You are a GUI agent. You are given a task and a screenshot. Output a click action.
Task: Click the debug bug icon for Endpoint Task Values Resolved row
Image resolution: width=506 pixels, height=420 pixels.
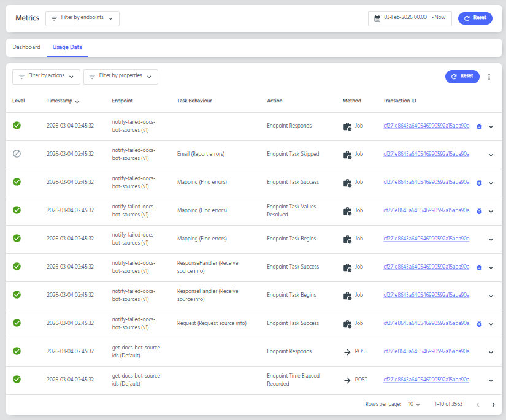(479, 211)
